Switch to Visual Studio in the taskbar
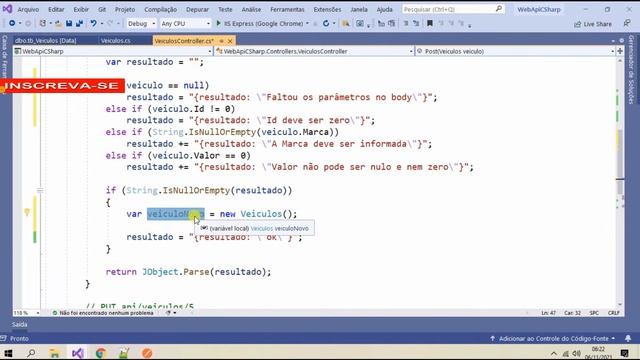 [x=78, y=353]
